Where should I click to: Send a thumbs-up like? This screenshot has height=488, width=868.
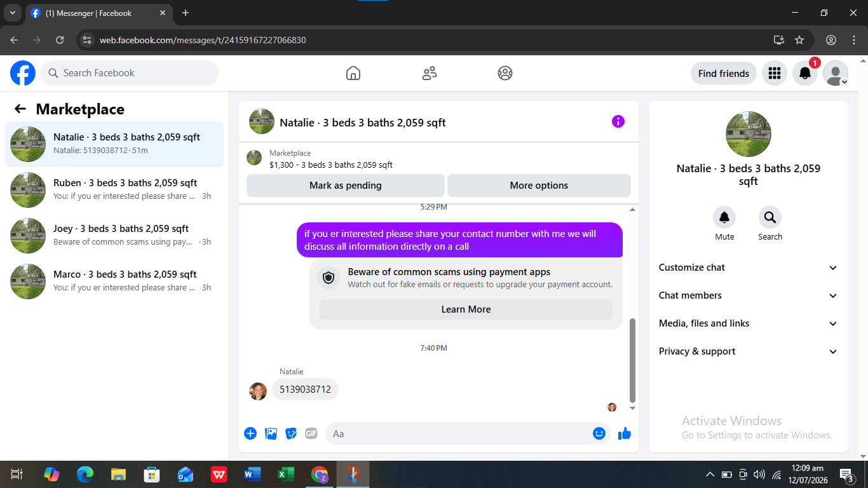625,433
